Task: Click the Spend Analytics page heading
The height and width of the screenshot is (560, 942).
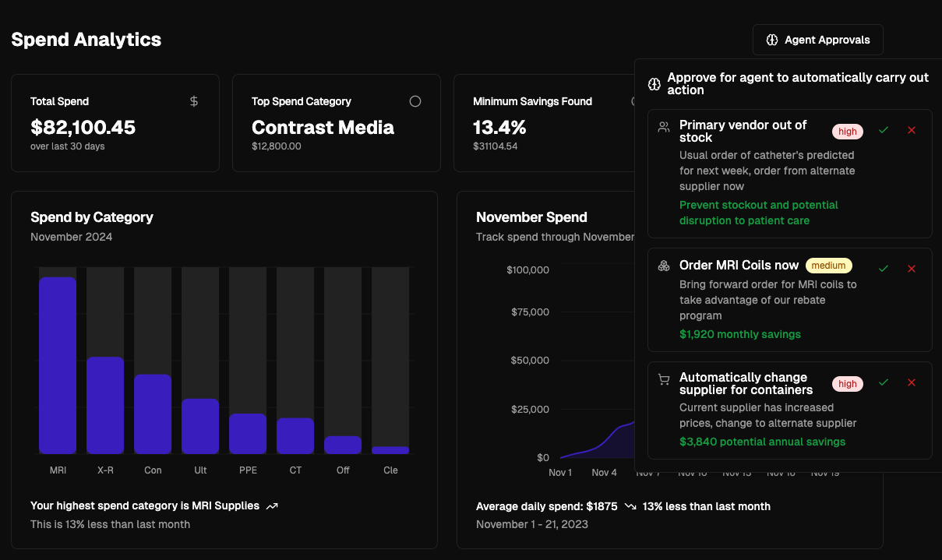Action: [x=86, y=40]
